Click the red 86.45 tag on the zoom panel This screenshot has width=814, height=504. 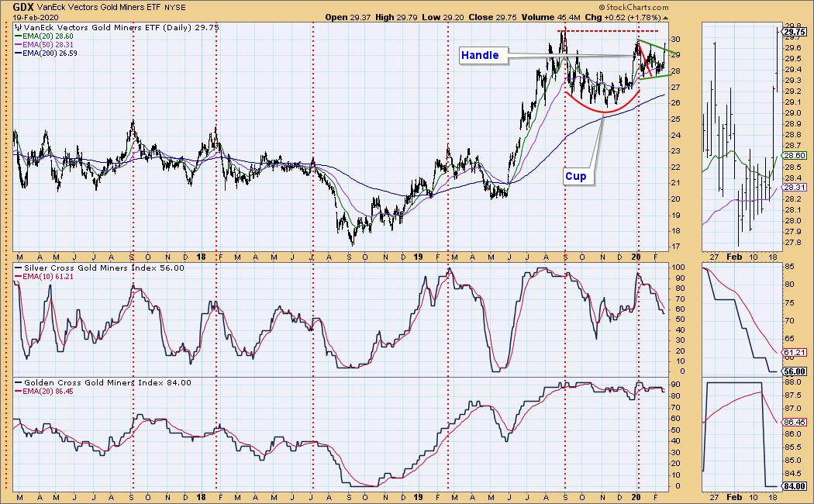click(x=795, y=423)
